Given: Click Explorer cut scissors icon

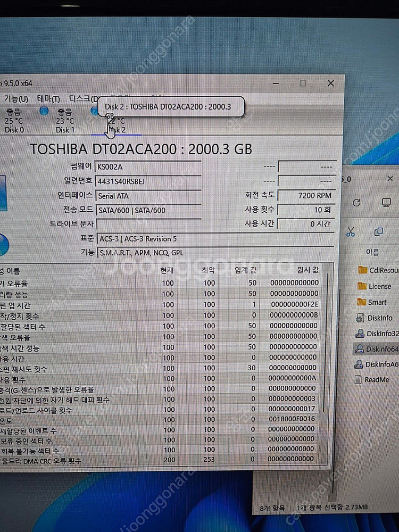Looking at the screenshot, I should click(x=351, y=232).
